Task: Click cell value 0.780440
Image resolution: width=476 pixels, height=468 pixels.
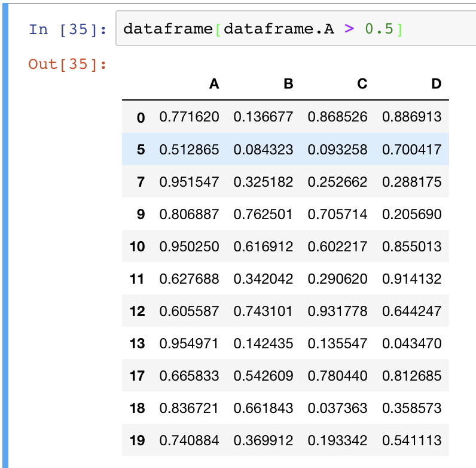Action: [x=337, y=376]
